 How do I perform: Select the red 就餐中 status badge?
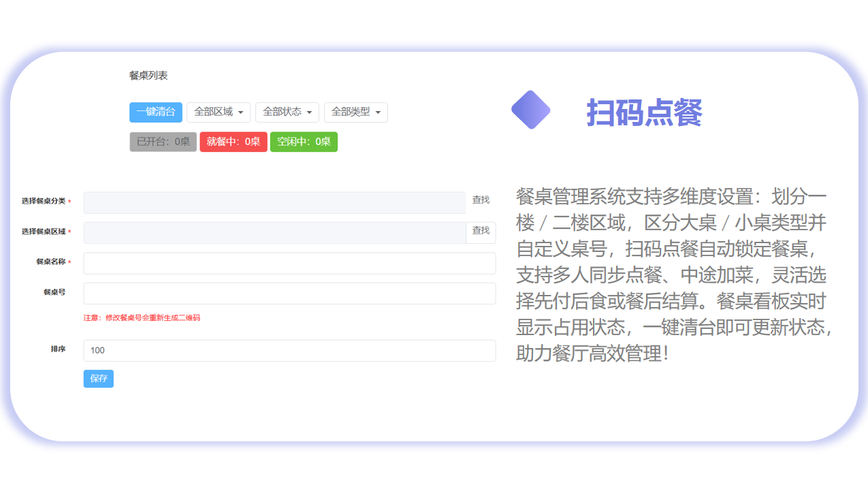[234, 142]
